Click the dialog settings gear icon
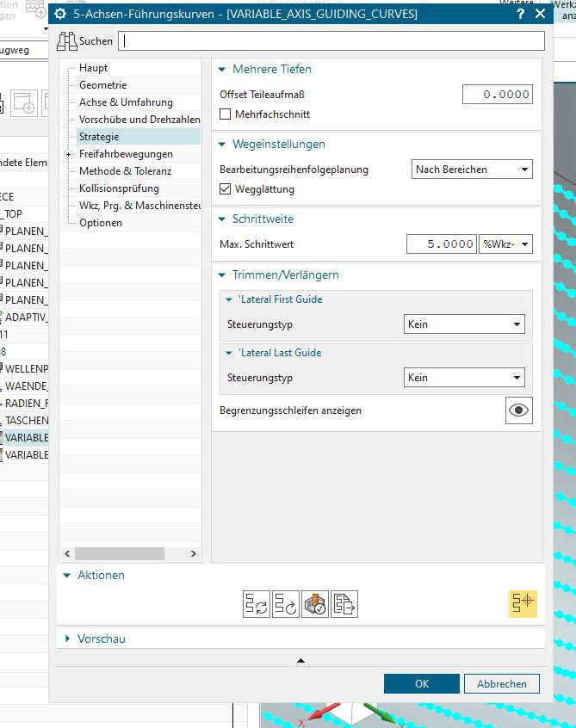Viewport: 576px width, 728px height. tap(60, 14)
